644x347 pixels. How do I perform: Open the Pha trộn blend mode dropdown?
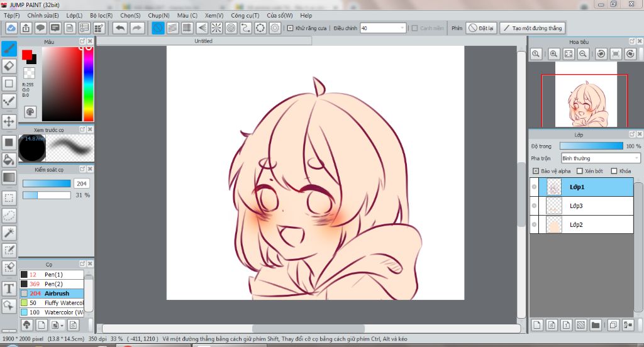tap(601, 158)
